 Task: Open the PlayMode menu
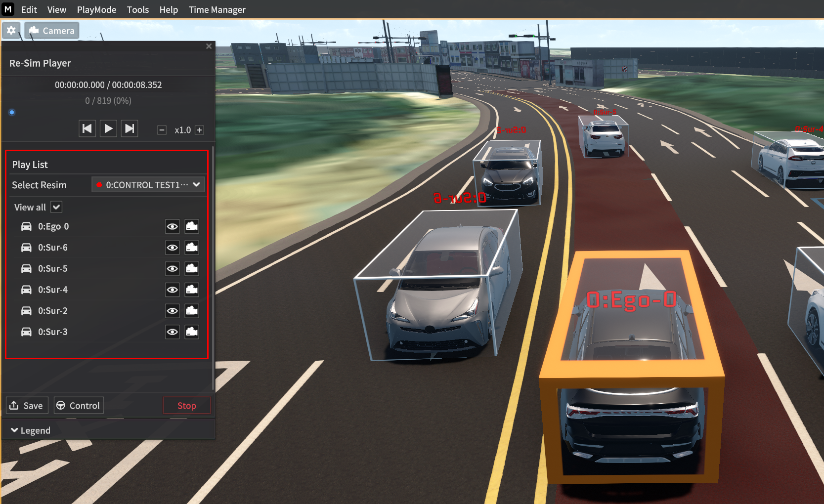96,10
